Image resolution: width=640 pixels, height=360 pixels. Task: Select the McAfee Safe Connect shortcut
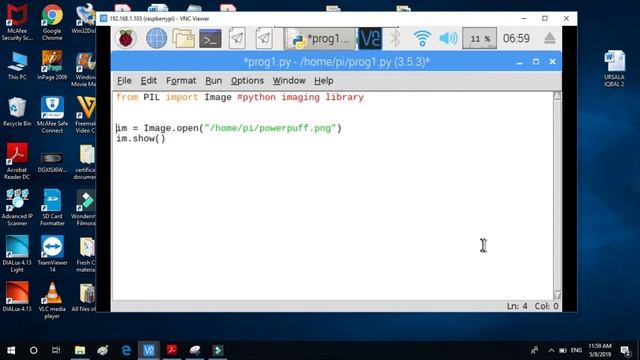tap(52, 115)
